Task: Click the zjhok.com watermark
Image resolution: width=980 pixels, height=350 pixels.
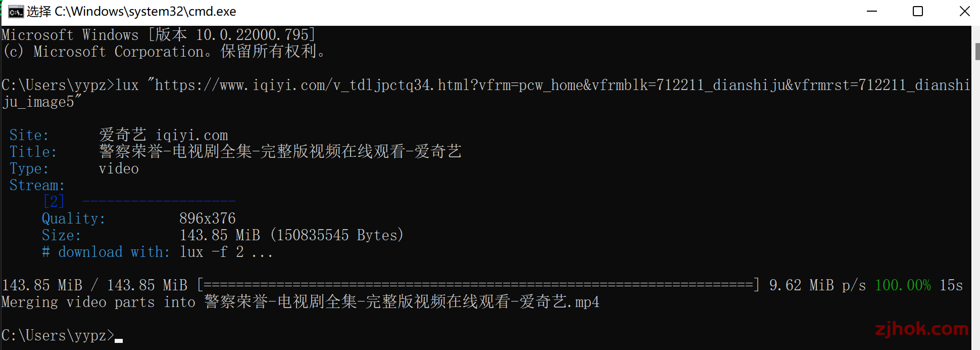Action: pos(921,329)
